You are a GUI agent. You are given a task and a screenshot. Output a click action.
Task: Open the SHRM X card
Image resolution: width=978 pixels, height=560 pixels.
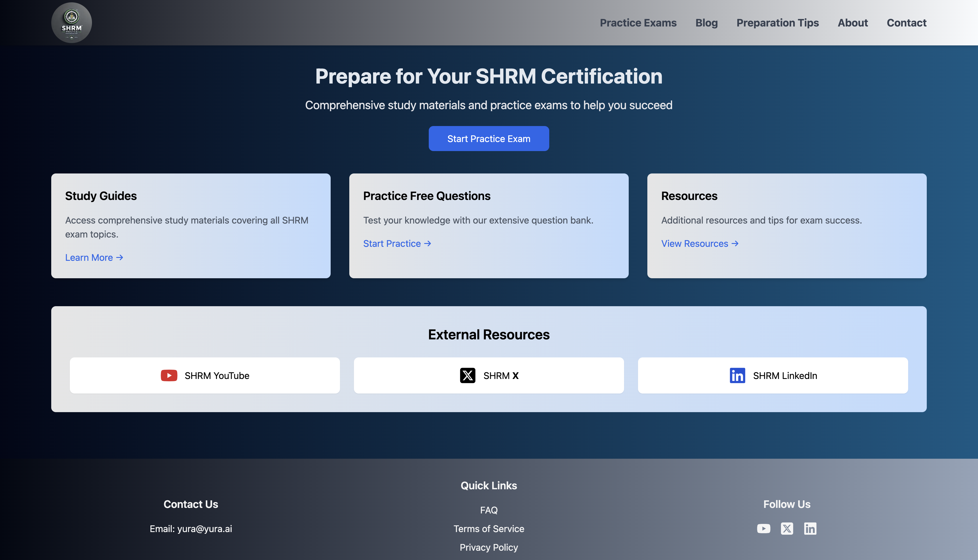click(x=489, y=375)
